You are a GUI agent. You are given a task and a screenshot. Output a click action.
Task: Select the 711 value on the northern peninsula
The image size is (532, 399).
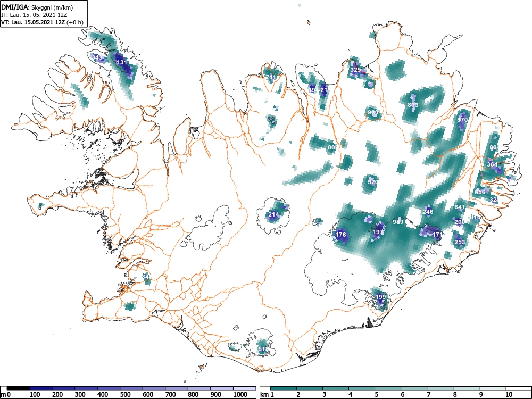[271, 77]
